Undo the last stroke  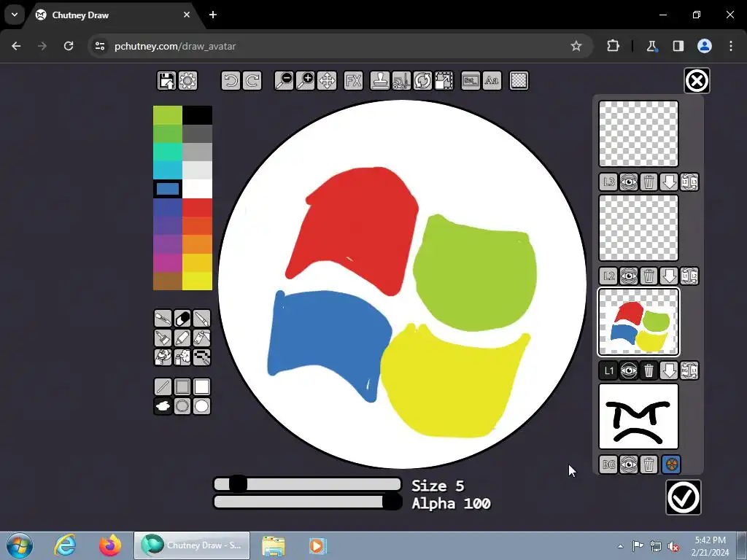tap(231, 80)
